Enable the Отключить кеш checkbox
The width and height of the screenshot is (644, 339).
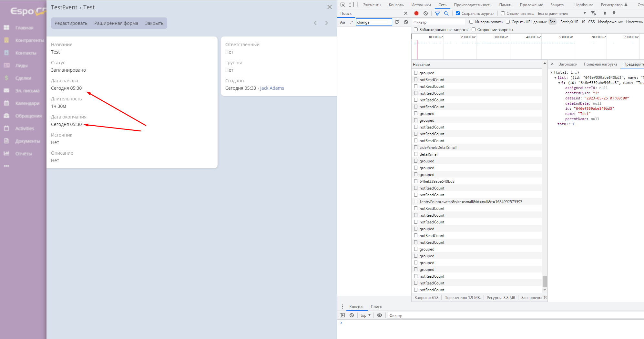pos(503,13)
